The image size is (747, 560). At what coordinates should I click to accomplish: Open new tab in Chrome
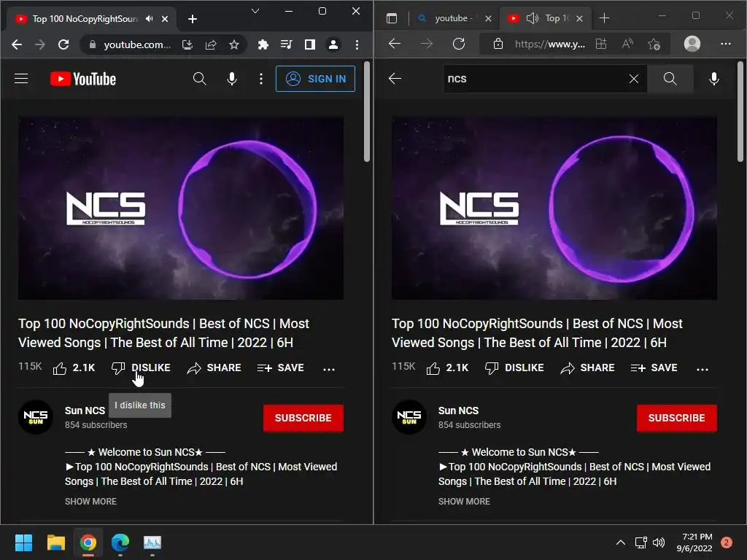[193, 19]
